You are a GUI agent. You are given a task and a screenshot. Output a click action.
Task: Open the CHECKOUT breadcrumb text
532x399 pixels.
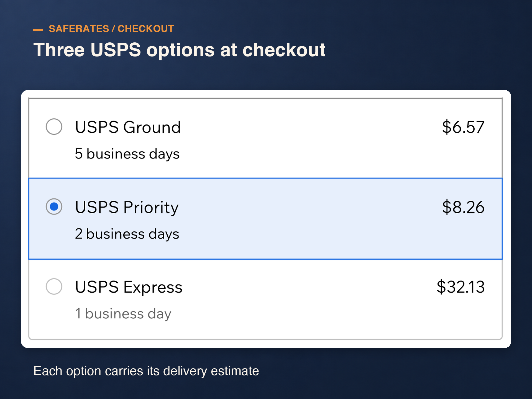tap(146, 29)
